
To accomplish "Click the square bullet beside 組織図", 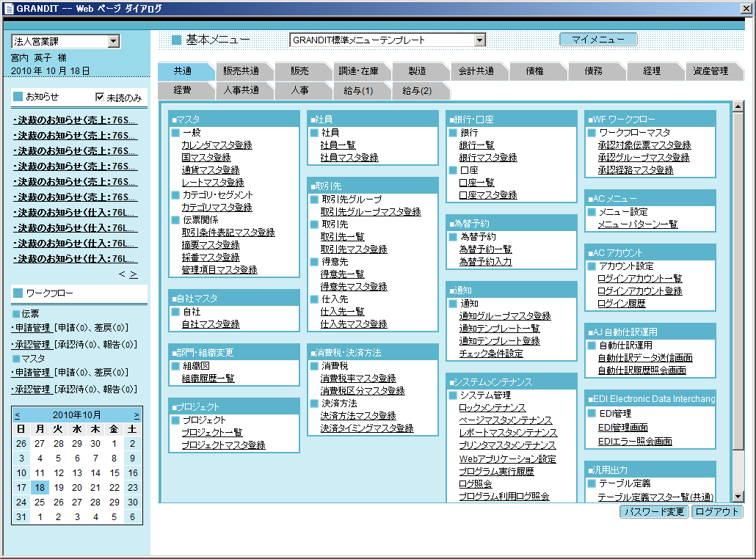I will point(175,366).
